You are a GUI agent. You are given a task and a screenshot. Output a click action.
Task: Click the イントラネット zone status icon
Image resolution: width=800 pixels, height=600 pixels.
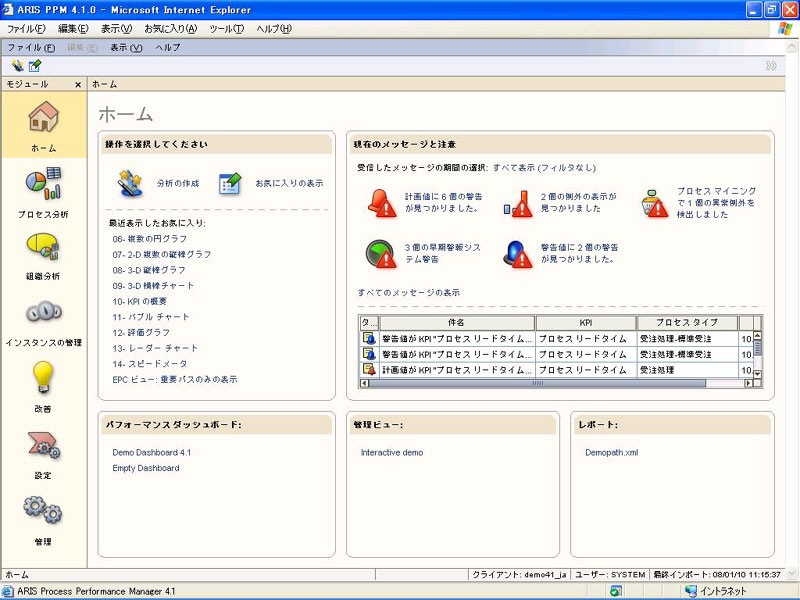coord(691,591)
